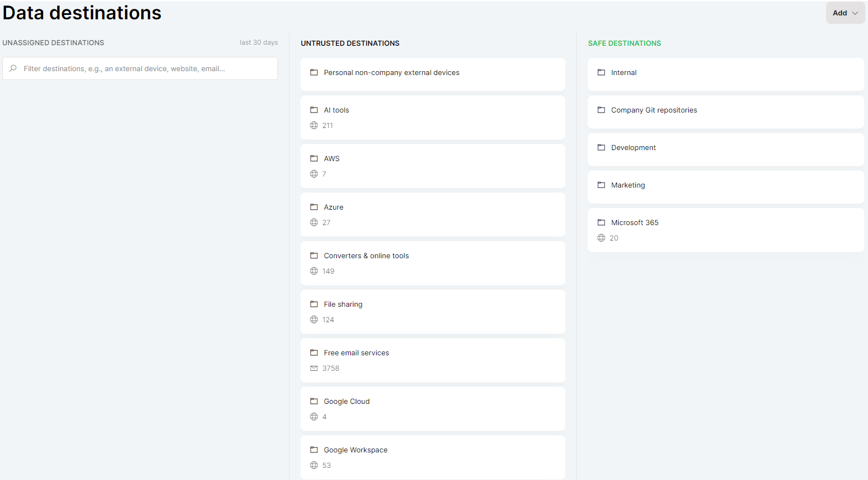Click Free email services folder icon
This screenshot has width=868, height=480.
(x=314, y=353)
